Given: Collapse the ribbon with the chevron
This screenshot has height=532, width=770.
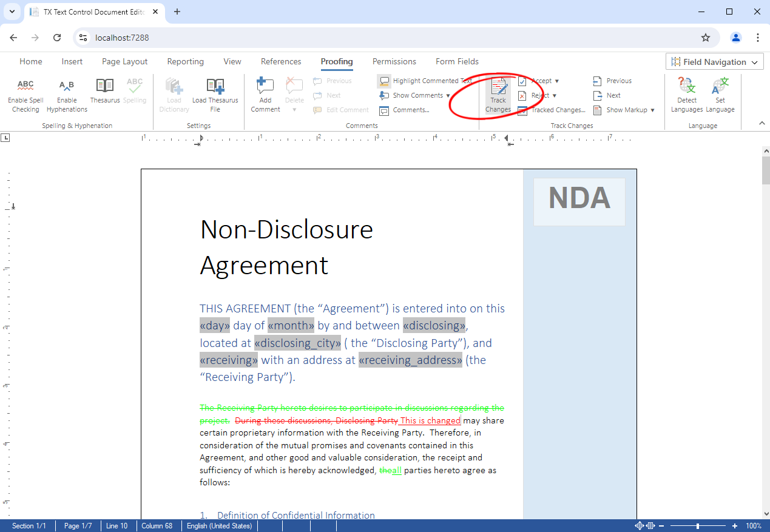Looking at the screenshot, I should click(762, 123).
